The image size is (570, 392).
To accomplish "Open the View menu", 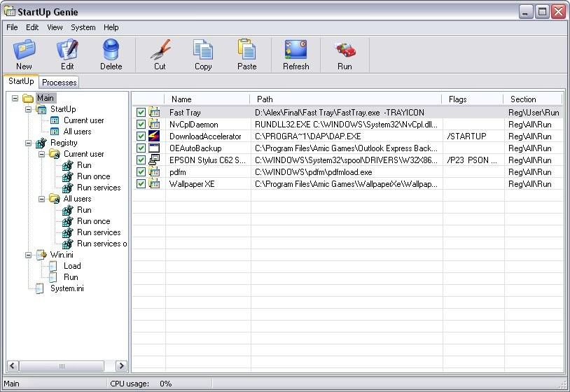I will [55, 27].
